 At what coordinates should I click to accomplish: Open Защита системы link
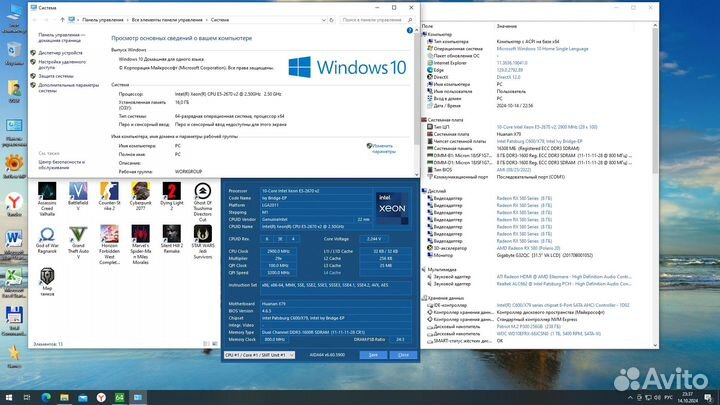click(56, 76)
